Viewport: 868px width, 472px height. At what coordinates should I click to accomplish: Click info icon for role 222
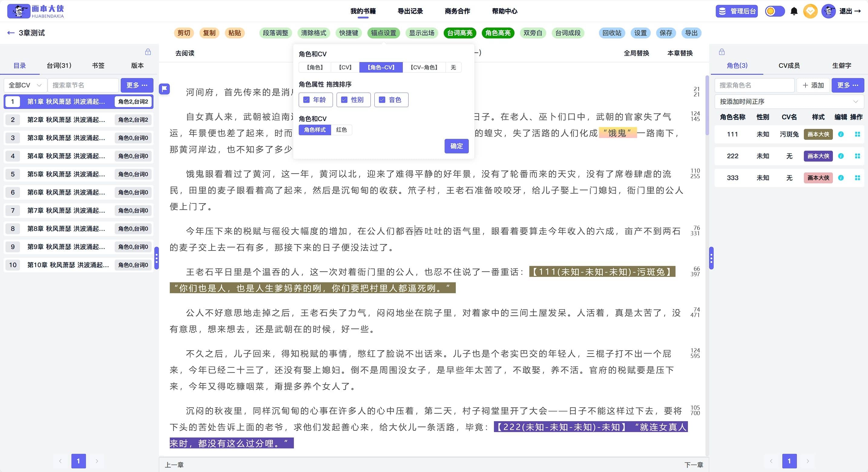[841, 156]
